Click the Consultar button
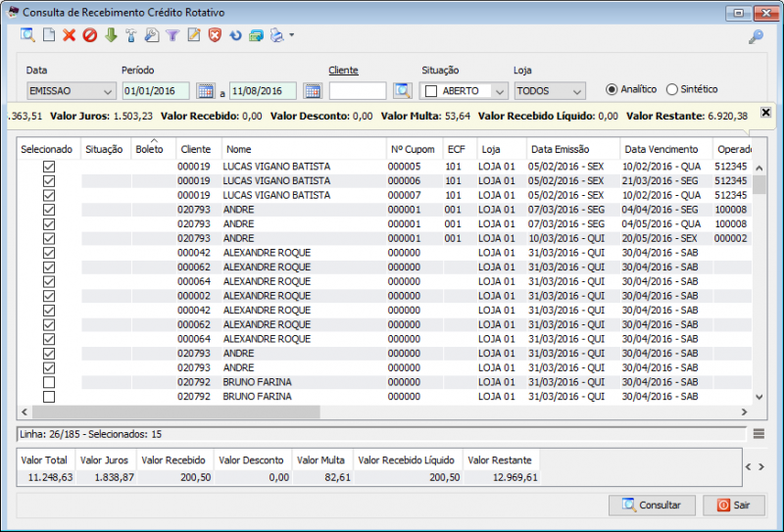The image size is (784, 532). tap(652, 505)
